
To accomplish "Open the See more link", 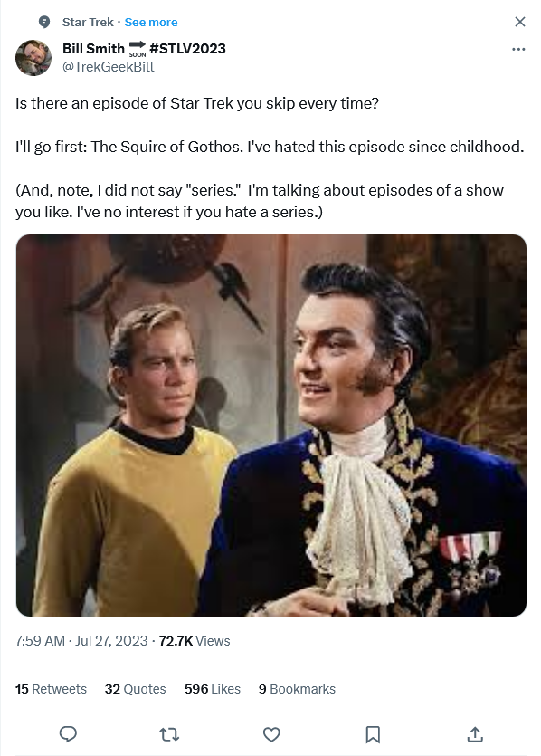I will (x=151, y=22).
